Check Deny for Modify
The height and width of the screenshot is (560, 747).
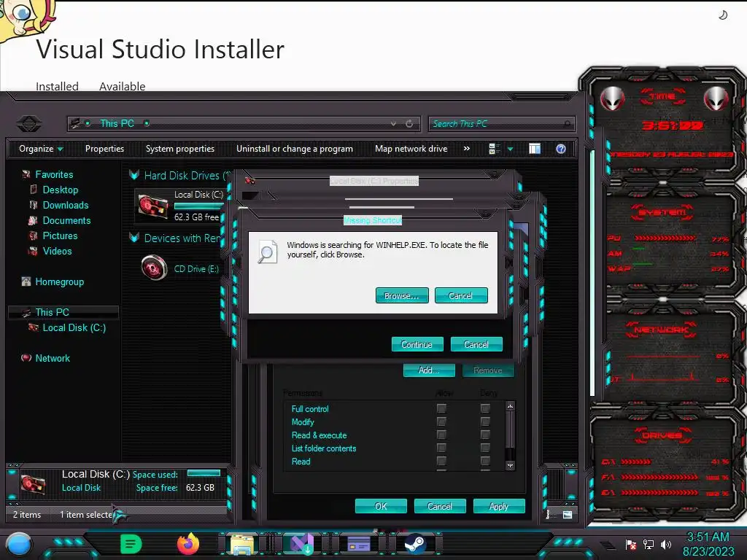click(x=485, y=422)
